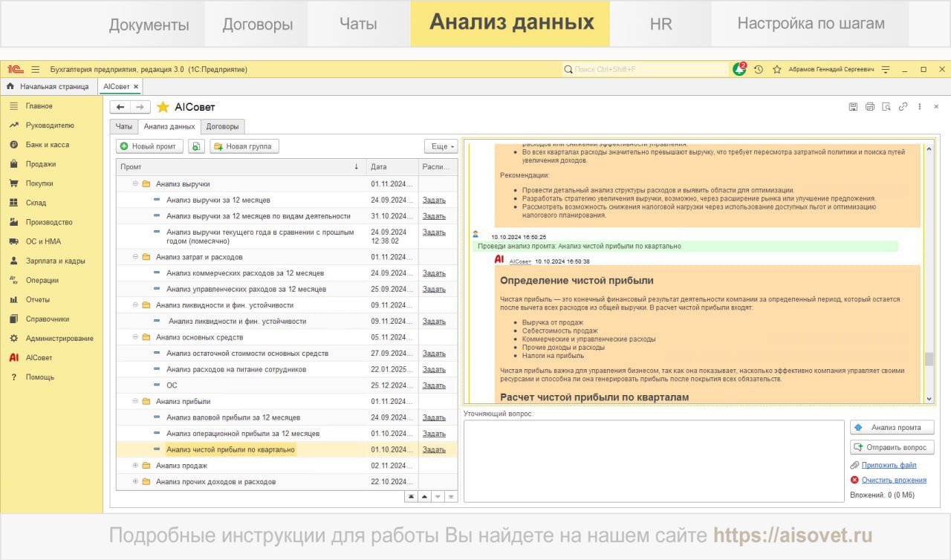
Task: Open the three-dot more options icon
Action: point(921,107)
